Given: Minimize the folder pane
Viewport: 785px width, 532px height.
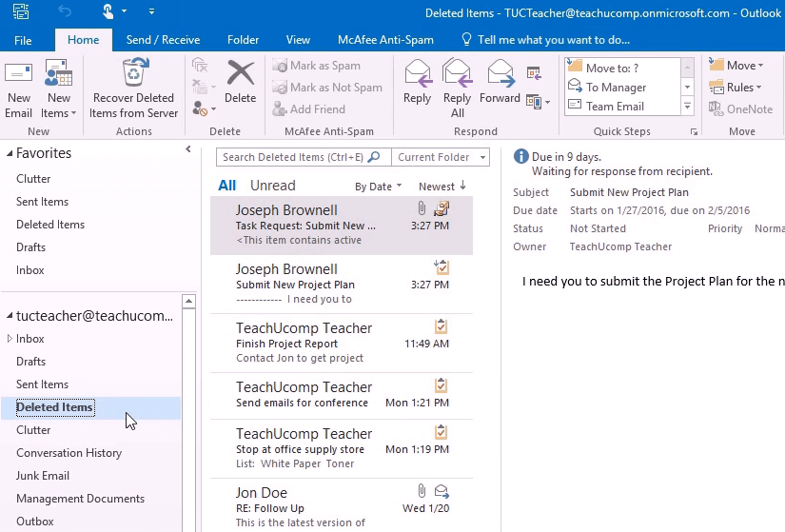Looking at the screenshot, I should click(188, 148).
